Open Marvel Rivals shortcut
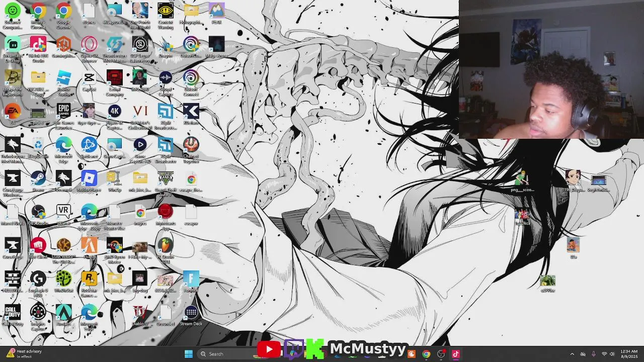Viewport: 644px width, 362px height. 13,216
